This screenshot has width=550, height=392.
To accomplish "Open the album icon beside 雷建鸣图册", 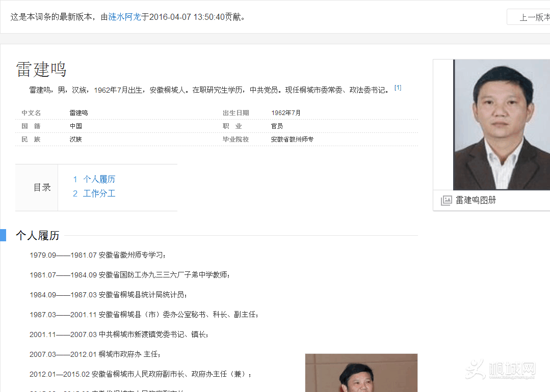I will click(x=446, y=201).
